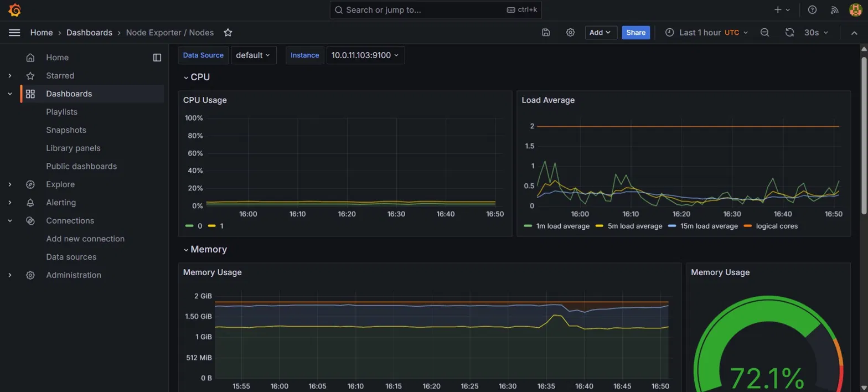This screenshot has width=868, height=392.
Task: Click the Connections plug icon
Action: (x=30, y=221)
